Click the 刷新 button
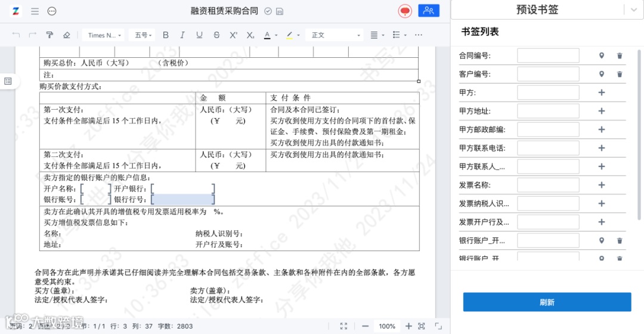This screenshot has height=334, width=644. tap(547, 302)
